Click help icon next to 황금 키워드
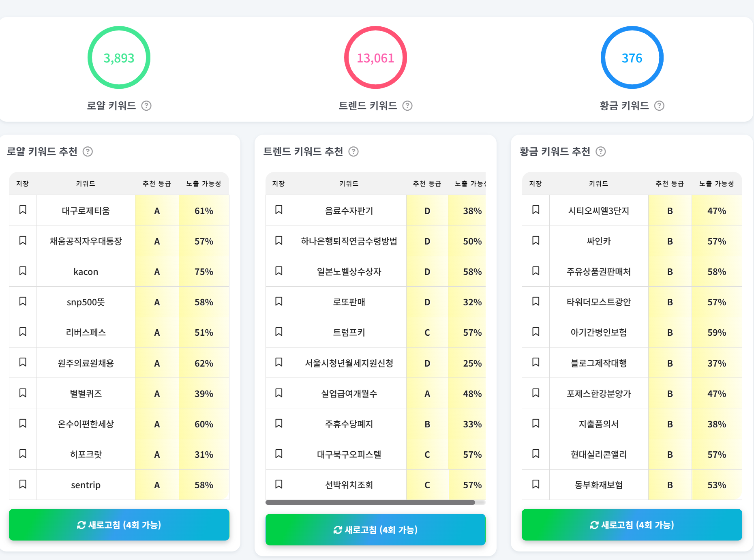754x560 pixels. pos(660,106)
